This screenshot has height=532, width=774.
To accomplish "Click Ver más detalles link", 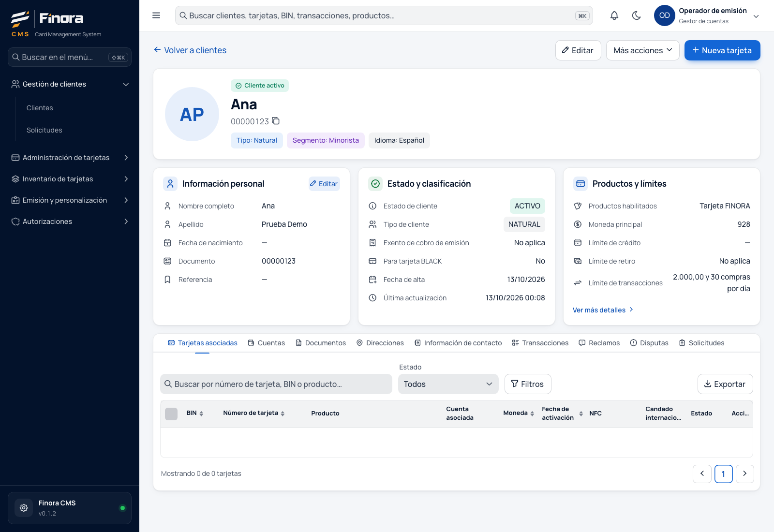I will 603,310.
